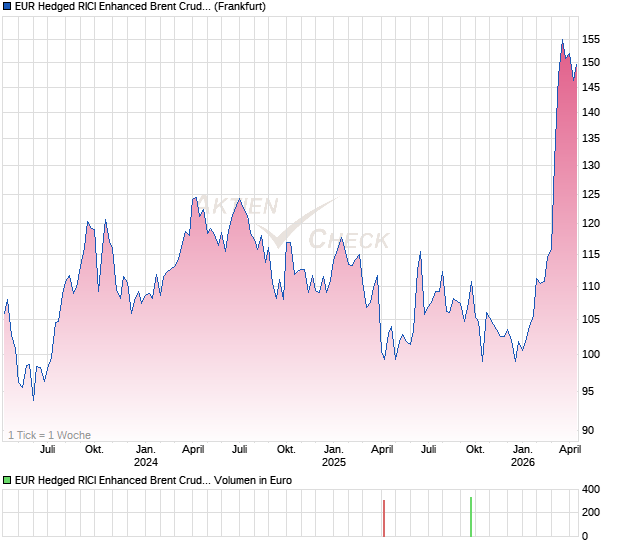Click the 95 price axis label

coord(588,391)
